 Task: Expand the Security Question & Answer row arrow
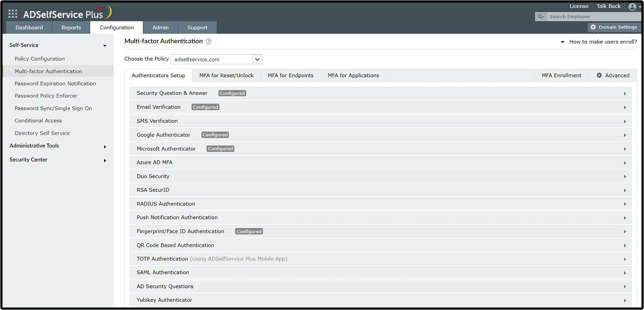pos(625,94)
